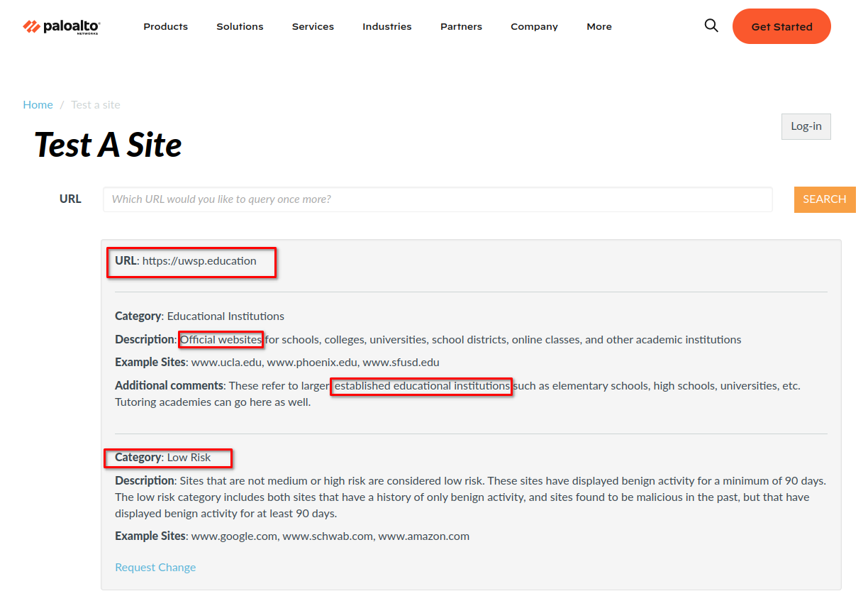Click the Educational Institutions category text
Image resolution: width=868 pixels, height=596 pixels.
click(x=226, y=316)
